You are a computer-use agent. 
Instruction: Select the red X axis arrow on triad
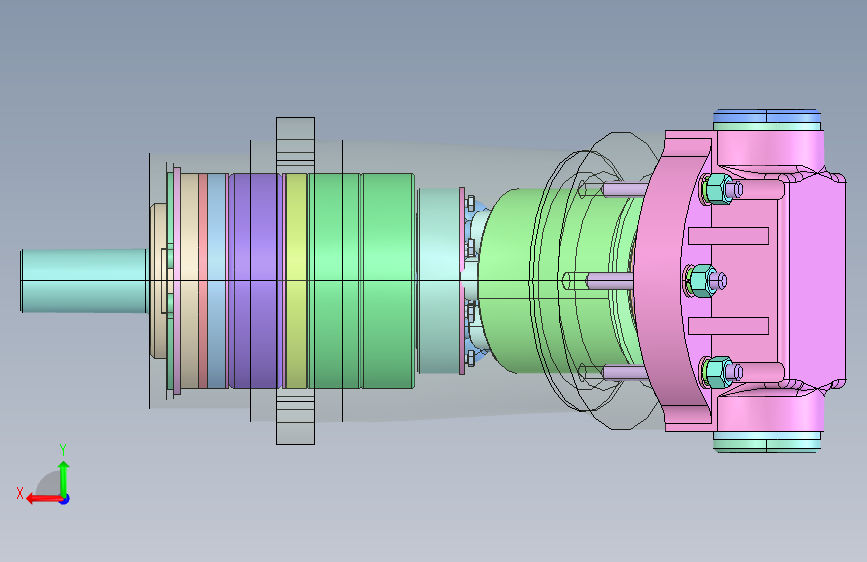pos(44,499)
